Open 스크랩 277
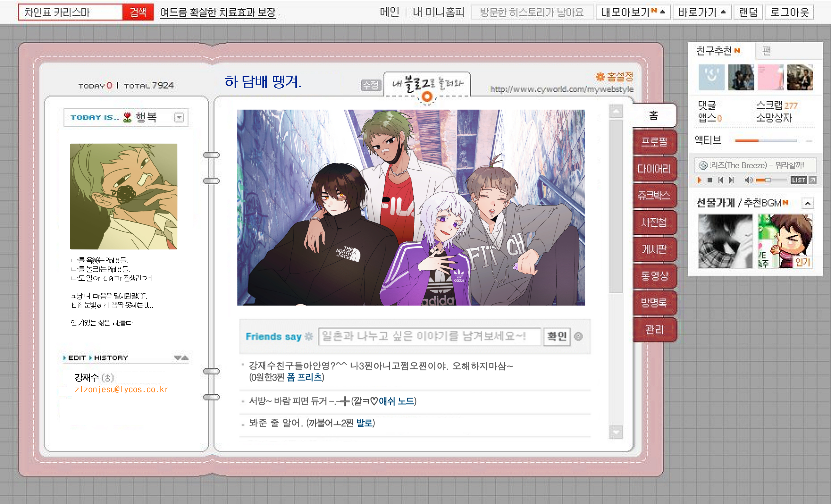The width and height of the screenshot is (831, 504). (777, 105)
